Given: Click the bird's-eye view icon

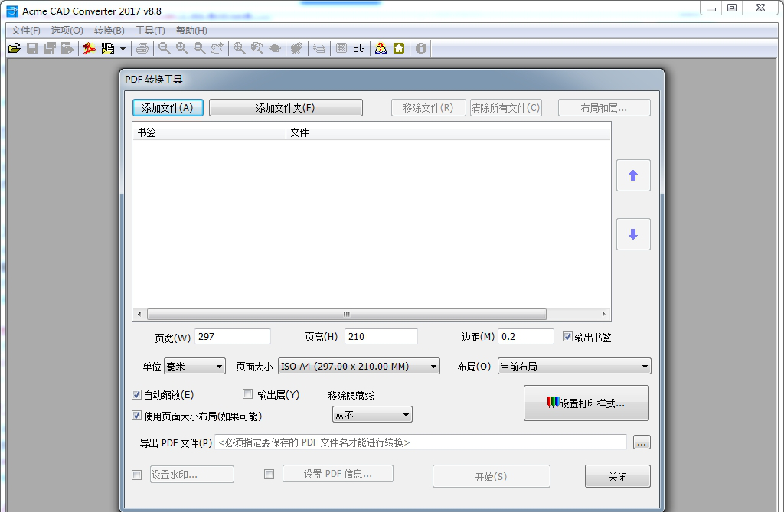Looking at the screenshot, I should coord(275,48).
